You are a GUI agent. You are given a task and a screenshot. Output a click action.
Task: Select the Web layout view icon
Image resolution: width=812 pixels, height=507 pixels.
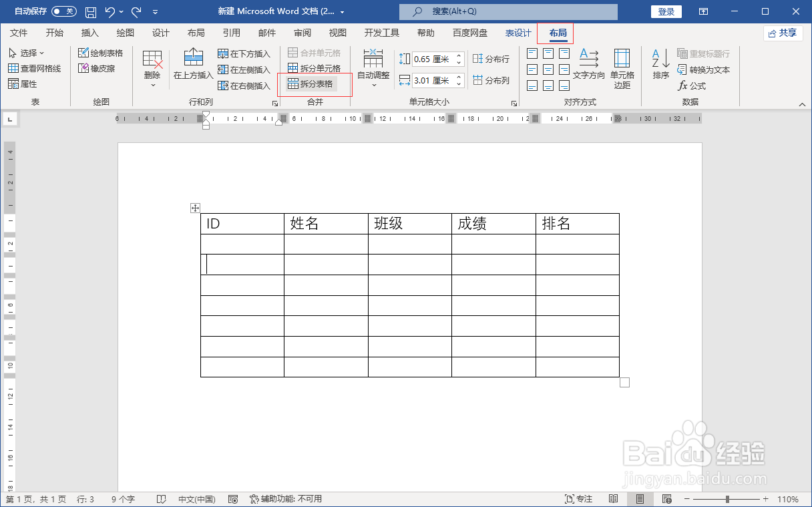[x=666, y=499]
